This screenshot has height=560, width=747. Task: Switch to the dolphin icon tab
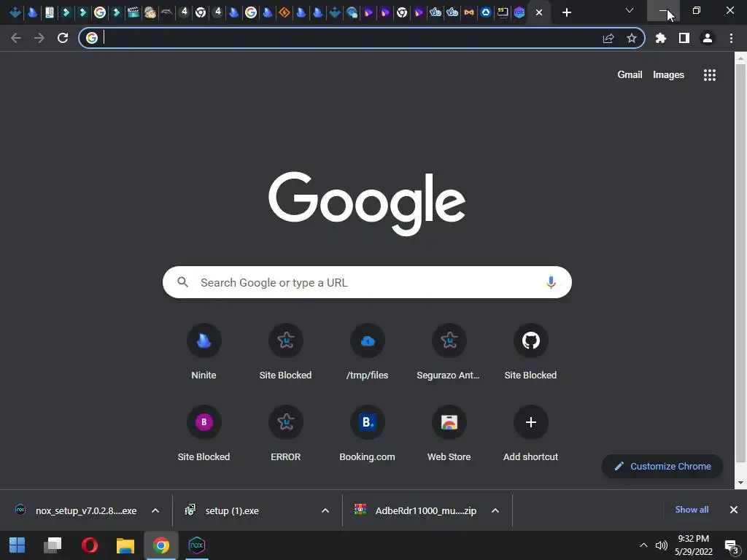pyautogui.click(x=167, y=12)
